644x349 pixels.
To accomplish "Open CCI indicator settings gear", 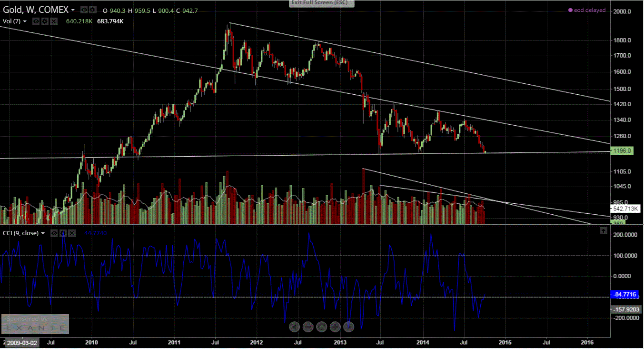I will coord(63,233).
